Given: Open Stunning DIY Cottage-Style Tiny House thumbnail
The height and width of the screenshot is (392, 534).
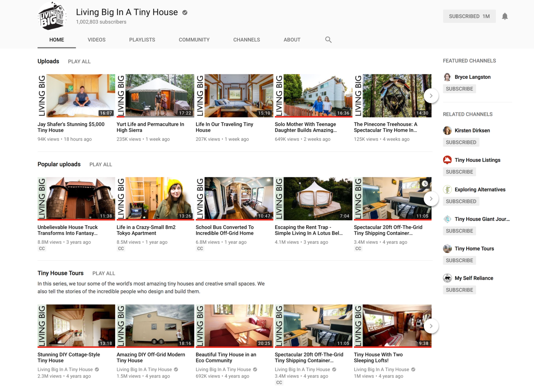Looking at the screenshot, I should click(x=76, y=326).
